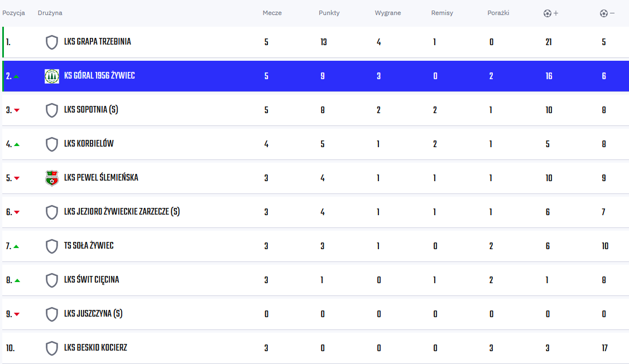Click the LKS Beskid Kocierz shield crest
629x364 pixels.
pyautogui.click(x=52, y=348)
